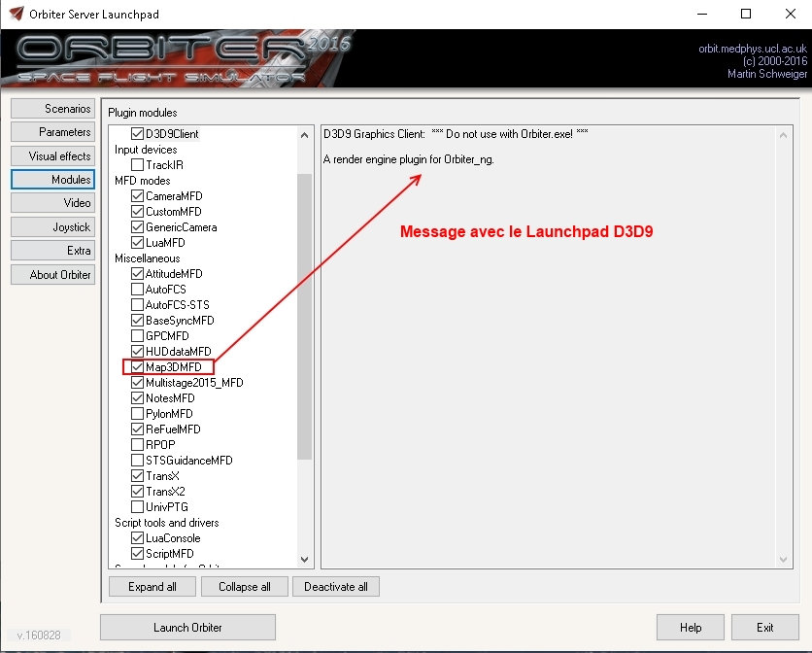Screen dimensions: 812x653
Task: Uncheck the D3D9Client module
Action: 137,134
